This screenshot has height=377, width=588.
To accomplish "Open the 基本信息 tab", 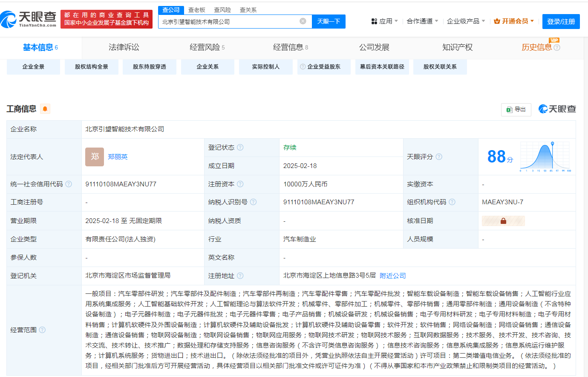I will 40,47.
